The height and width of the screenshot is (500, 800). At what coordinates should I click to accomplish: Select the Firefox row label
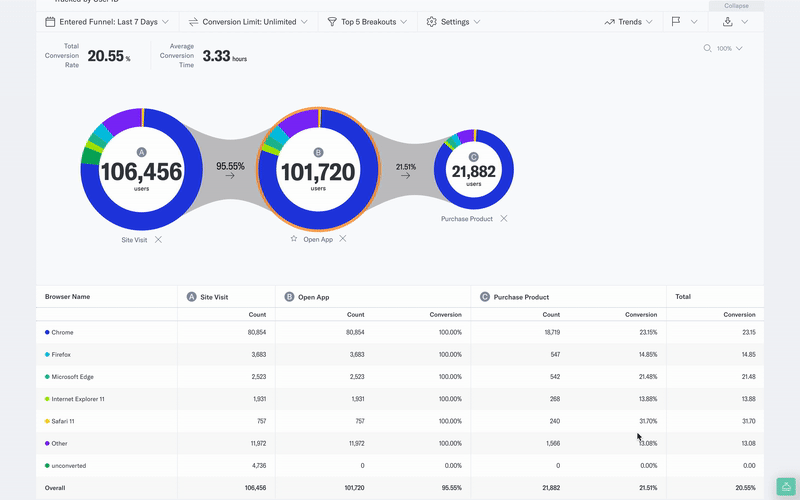[61, 355]
